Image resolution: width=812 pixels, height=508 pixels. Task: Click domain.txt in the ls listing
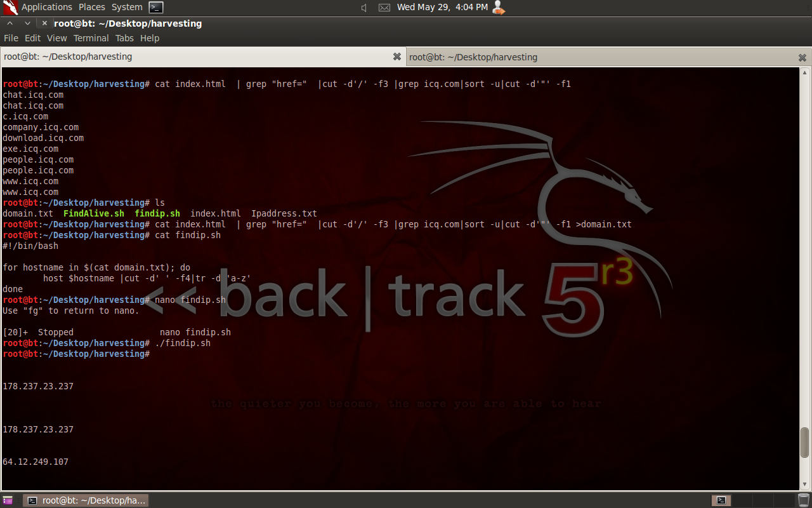coord(28,213)
